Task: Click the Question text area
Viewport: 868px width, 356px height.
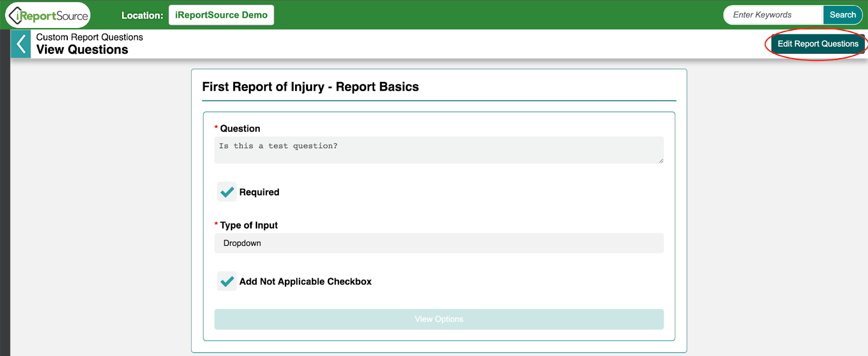Action: (x=439, y=150)
